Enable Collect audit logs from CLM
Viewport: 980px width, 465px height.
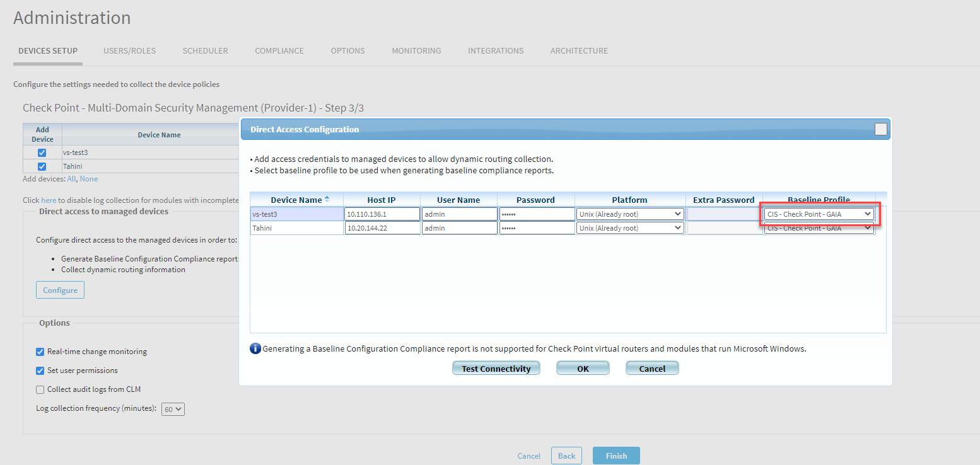pos(40,389)
